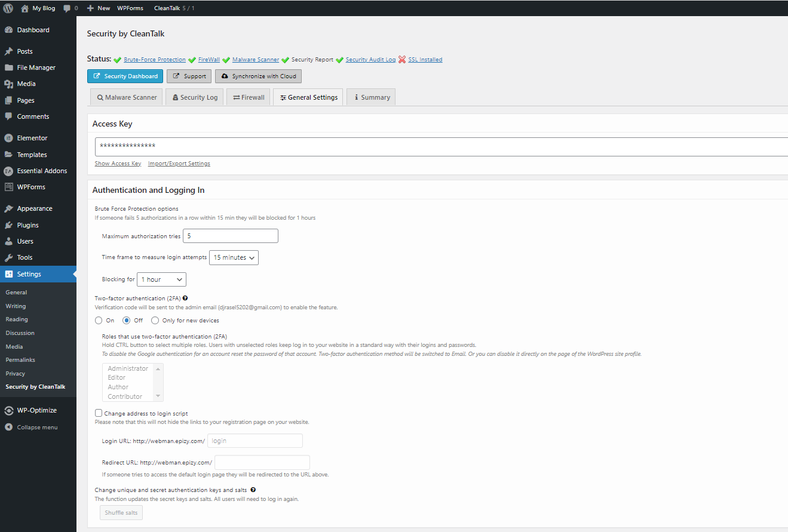The height and width of the screenshot is (532, 788).
Task: Select Administrator role in 2FA list
Action: coord(128,368)
